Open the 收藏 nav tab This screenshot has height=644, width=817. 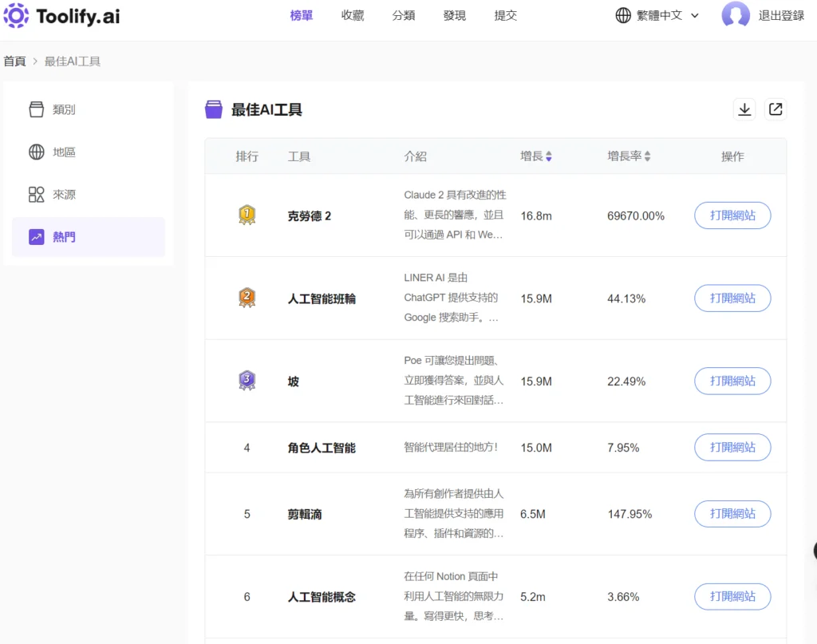[352, 16]
